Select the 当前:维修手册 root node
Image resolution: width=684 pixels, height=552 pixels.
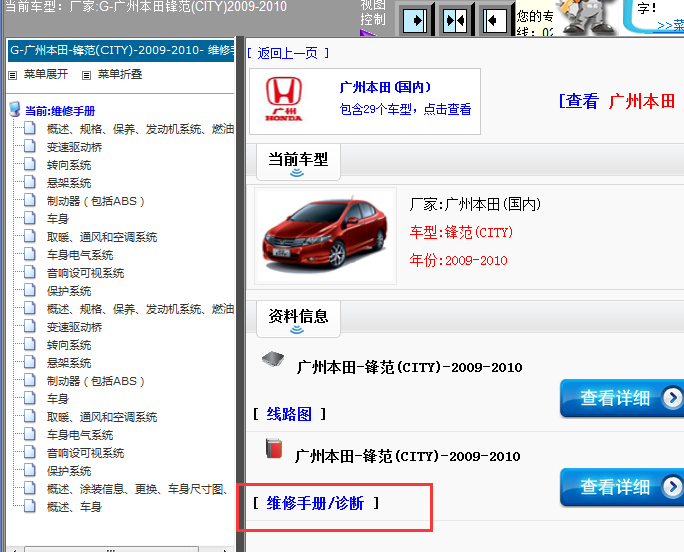coord(60,111)
